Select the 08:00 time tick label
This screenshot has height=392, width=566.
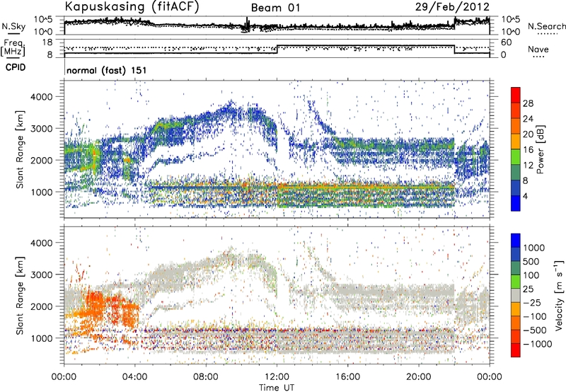point(206,377)
